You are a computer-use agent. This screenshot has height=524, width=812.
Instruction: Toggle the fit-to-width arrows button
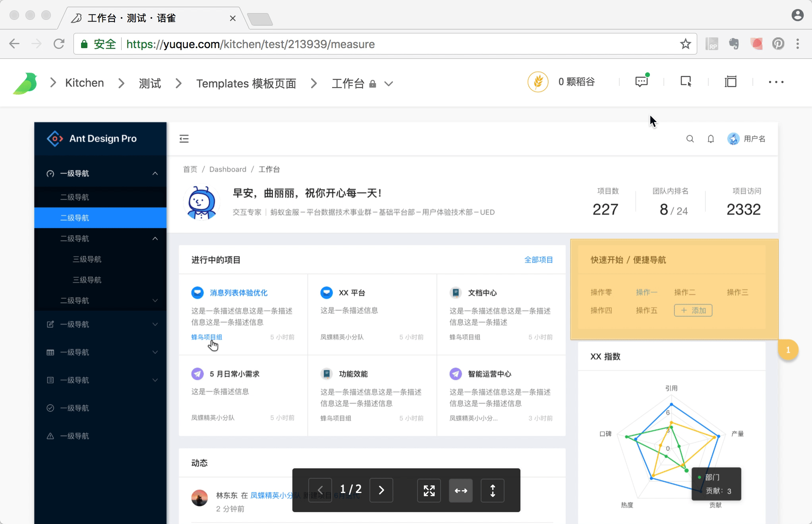(461, 491)
